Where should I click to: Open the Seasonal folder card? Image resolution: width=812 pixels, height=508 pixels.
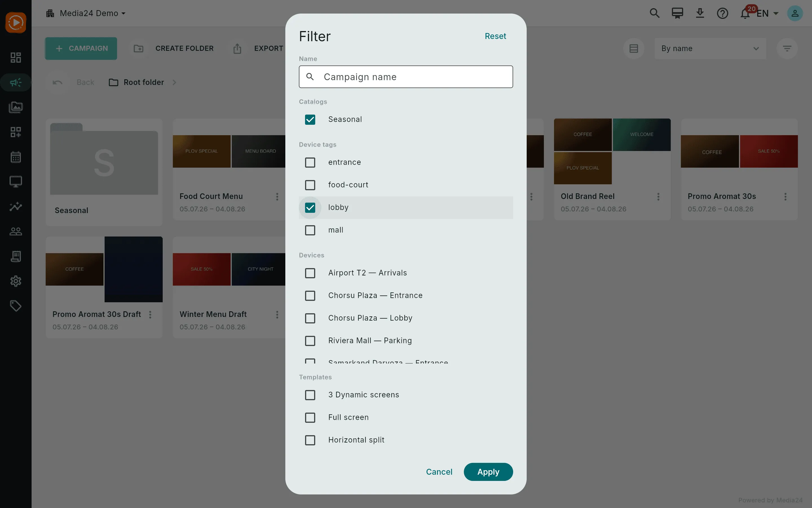(104, 172)
